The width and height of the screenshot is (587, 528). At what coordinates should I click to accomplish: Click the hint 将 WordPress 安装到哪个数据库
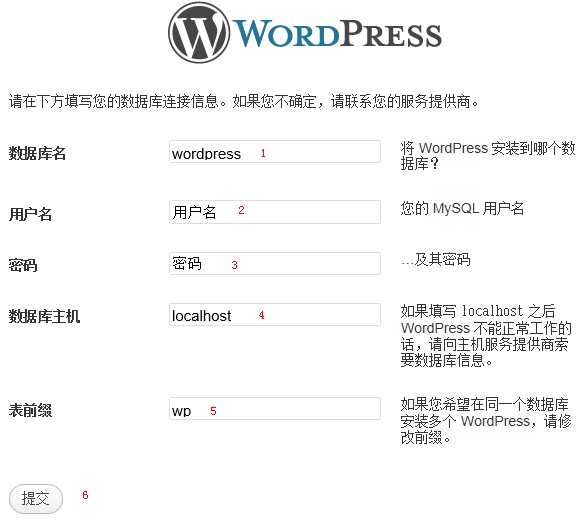click(x=488, y=156)
